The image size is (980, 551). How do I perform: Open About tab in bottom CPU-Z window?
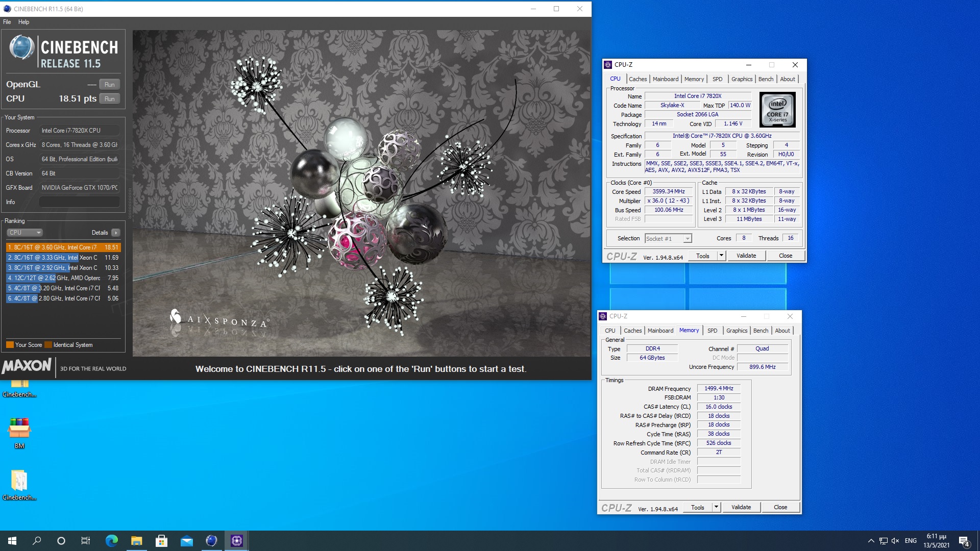(782, 331)
